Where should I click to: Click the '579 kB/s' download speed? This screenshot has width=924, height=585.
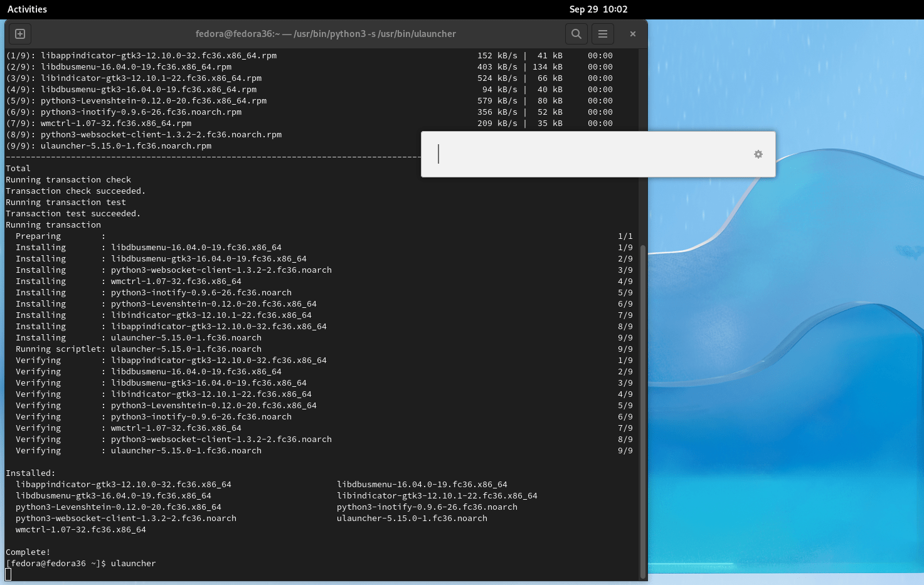click(497, 101)
